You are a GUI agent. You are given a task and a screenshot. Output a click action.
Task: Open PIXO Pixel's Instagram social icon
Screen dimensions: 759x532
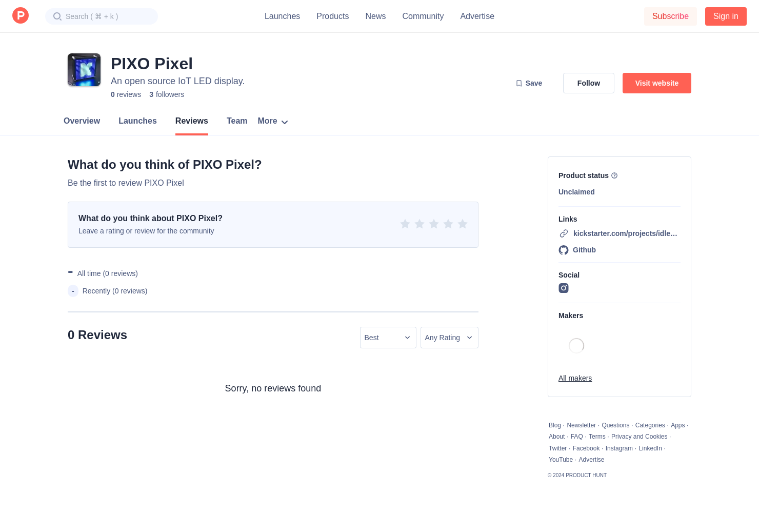click(564, 288)
